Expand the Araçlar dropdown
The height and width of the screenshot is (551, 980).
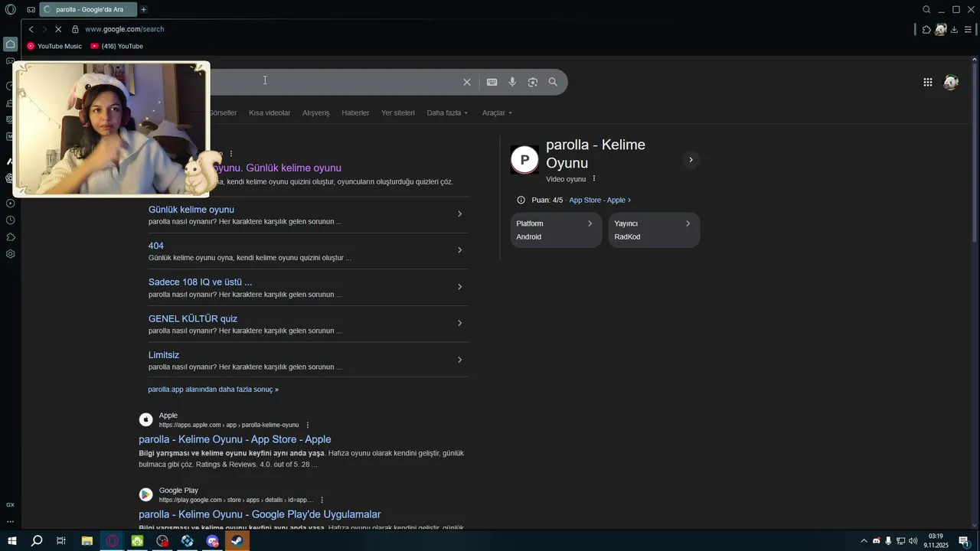(498, 112)
